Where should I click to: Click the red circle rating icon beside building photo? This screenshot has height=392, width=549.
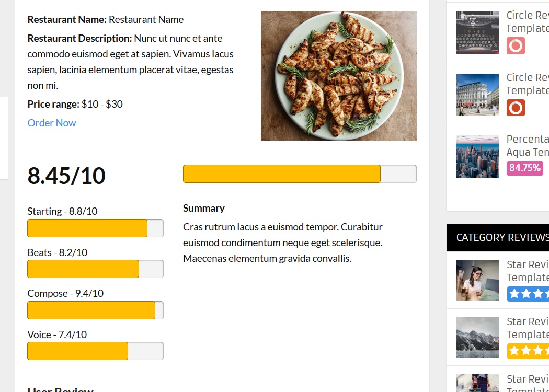pos(516,108)
